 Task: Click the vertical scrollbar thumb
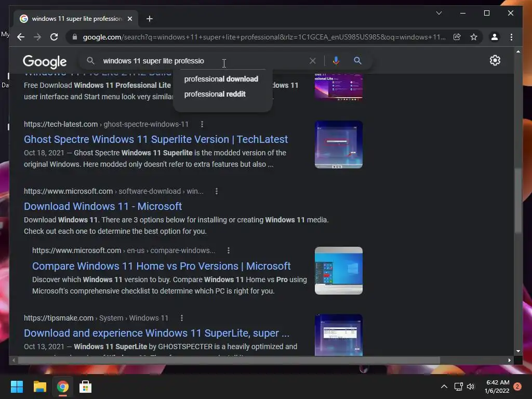coord(518,201)
